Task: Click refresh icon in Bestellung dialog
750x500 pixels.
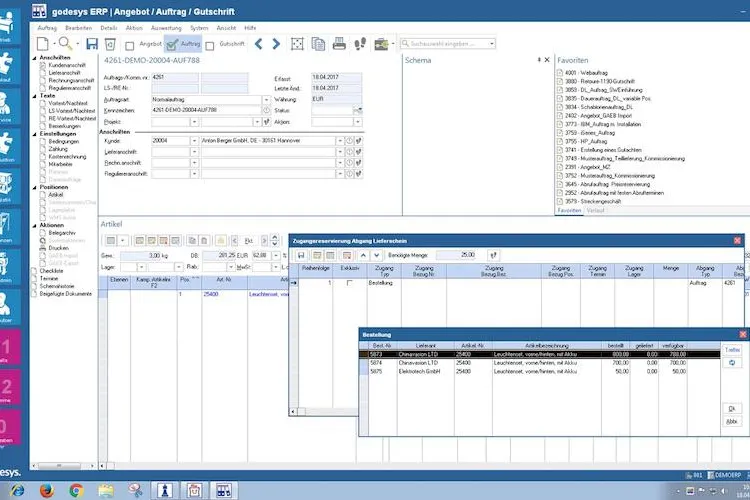Action: click(x=732, y=363)
